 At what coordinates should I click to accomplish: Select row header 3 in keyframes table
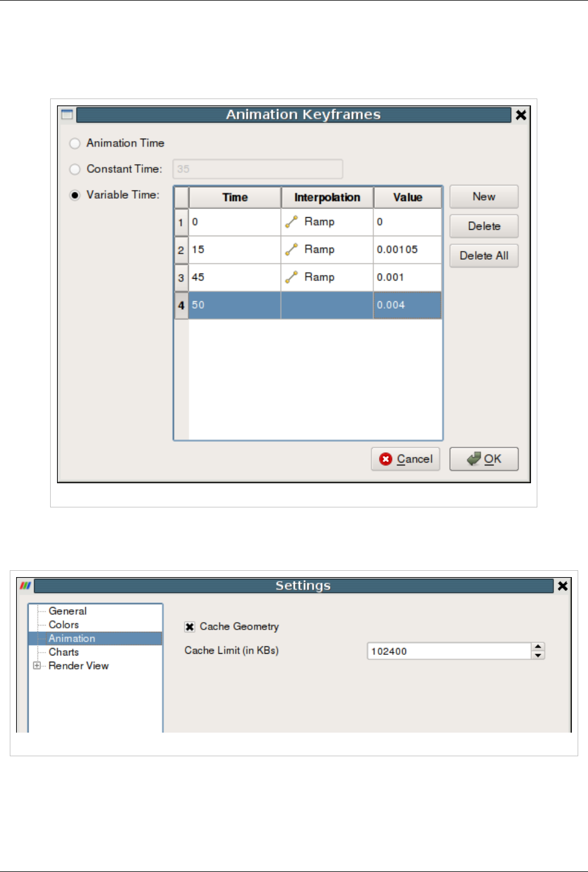coord(181,278)
